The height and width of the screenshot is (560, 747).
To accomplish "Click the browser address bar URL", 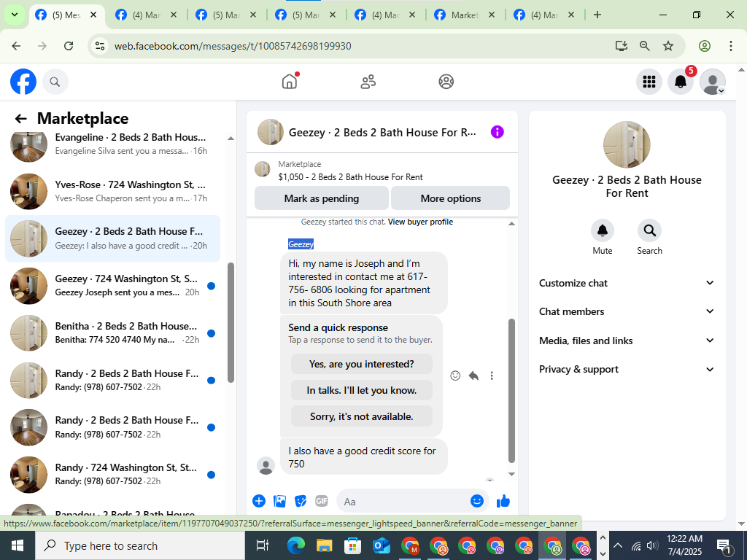I will [x=233, y=46].
